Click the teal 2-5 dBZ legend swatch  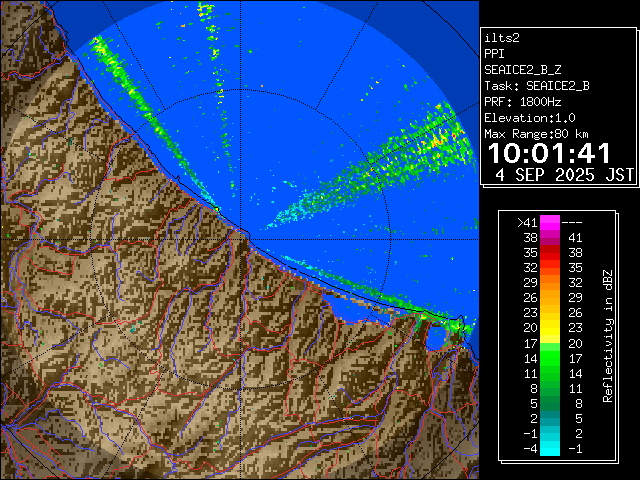(x=550, y=417)
